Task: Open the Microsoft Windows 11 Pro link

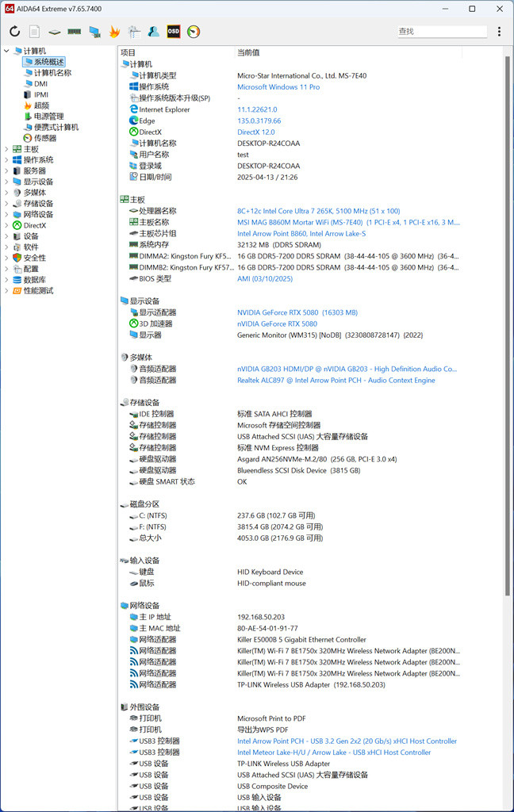Action: [x=278, y=87]
